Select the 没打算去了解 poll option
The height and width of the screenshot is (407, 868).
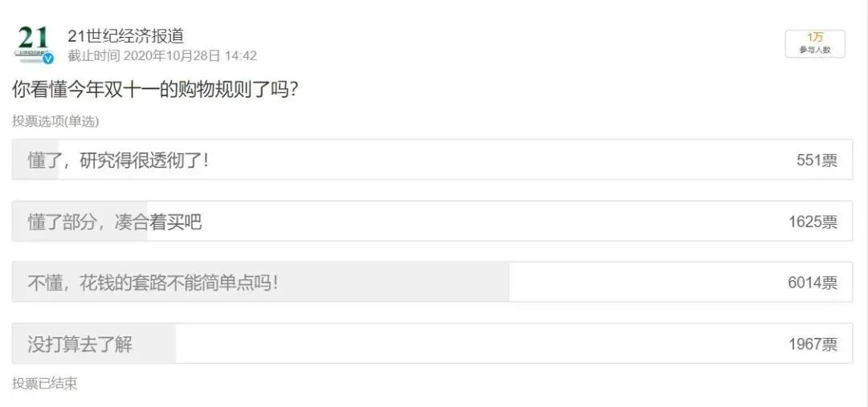click(x=80, y=344)
